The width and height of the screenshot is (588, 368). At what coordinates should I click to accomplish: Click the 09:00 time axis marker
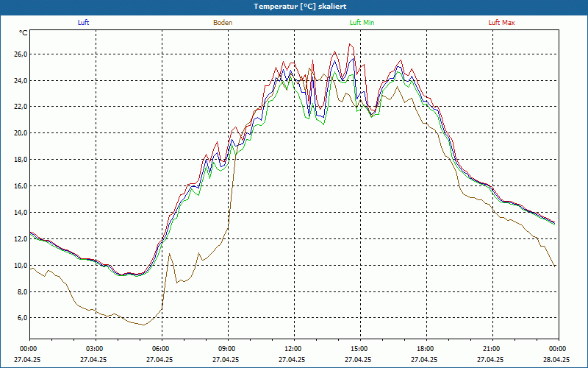point(227,349)
